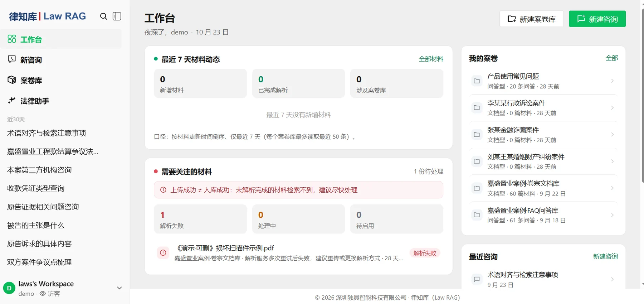Open 嘉盛置业案例·FAQ问答库 via its chevron arrow

pyautogui.click(x=613, y=215)
